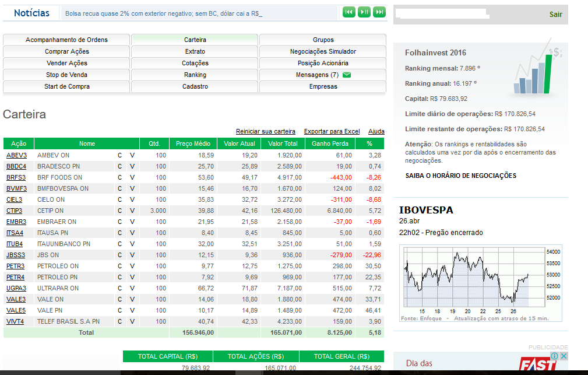
Task: Click C (buy) for CETIP ON
Action: 119,211
